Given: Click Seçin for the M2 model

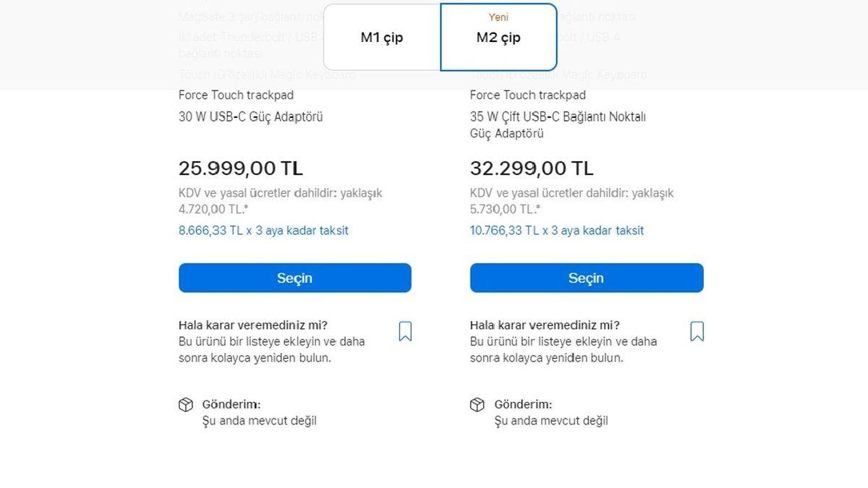Looking at the screenshot, I should click(x=587, y=278).
